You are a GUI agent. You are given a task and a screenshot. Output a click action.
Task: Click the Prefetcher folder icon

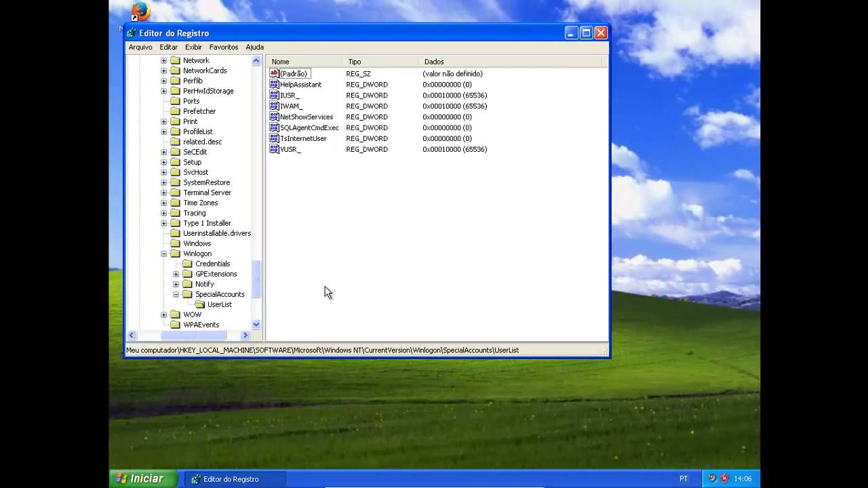click(175, 111)
